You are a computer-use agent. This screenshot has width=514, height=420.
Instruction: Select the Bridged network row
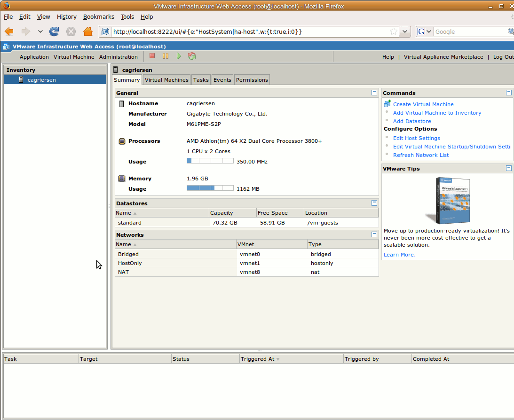coord(246,254)
